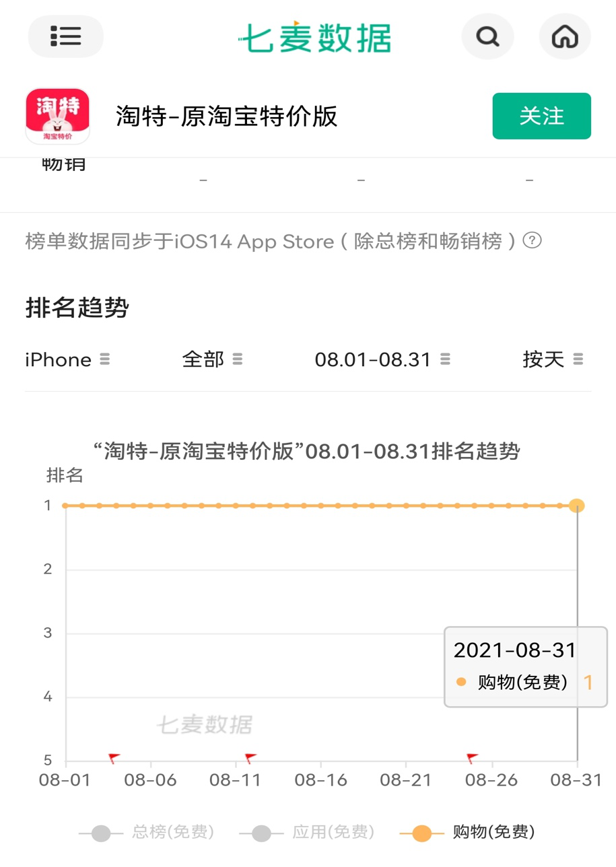Viewport: 616px width, 867px height.
Task: Open the 淘特 app icon
Action: click(58, 116)
